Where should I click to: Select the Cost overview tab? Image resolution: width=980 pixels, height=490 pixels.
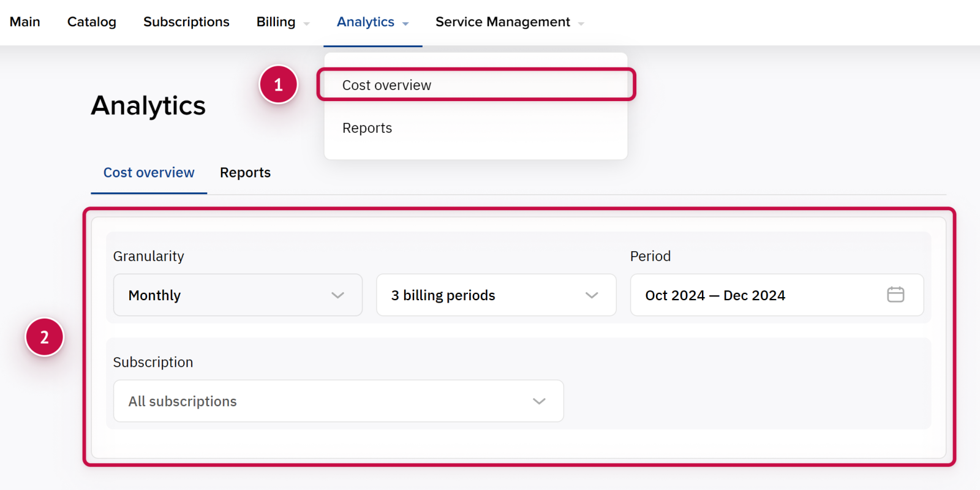pyautogui.click(x=149, y=173)
